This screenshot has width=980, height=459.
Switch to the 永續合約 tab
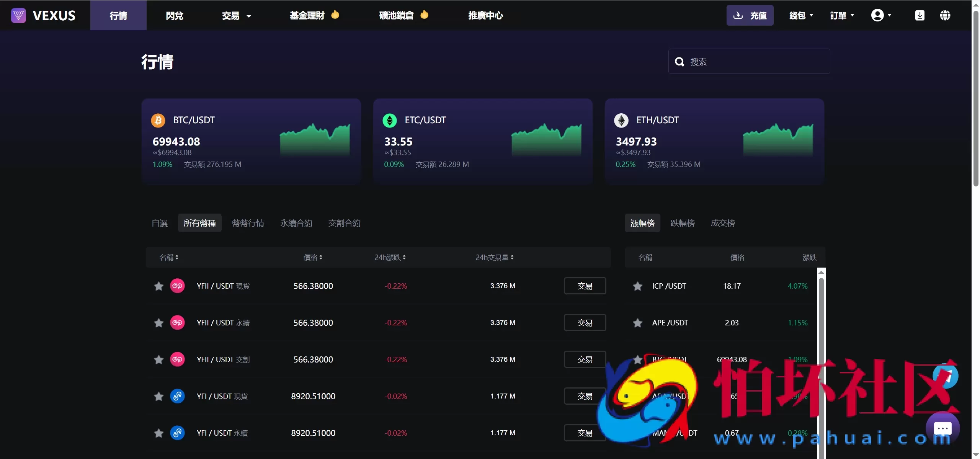296,223
